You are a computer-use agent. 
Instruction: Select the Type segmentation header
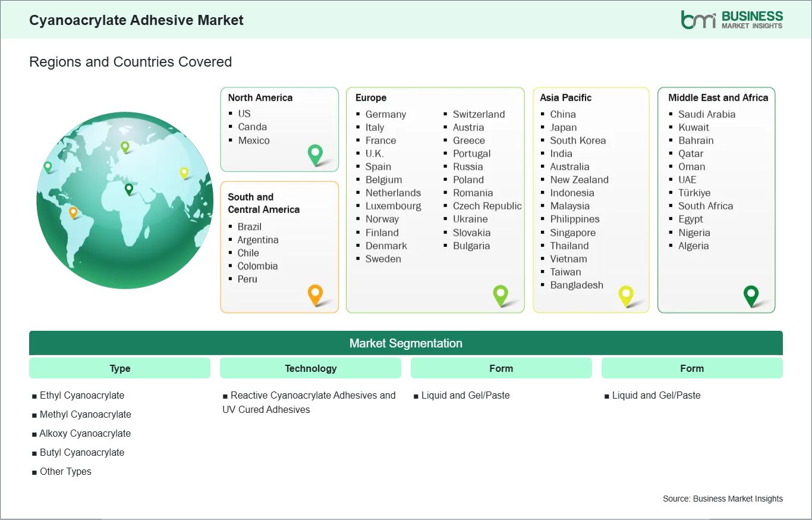tap(119, 368)
